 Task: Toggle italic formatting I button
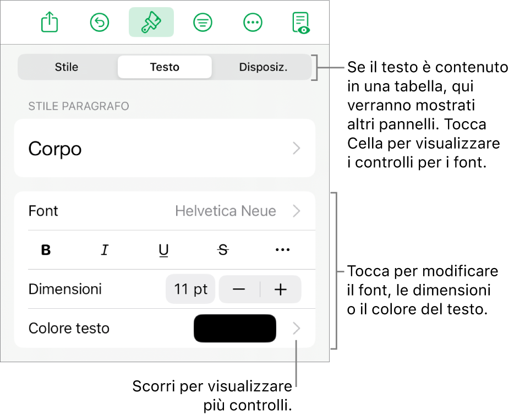pyautogui.click(x=105, y=250)
